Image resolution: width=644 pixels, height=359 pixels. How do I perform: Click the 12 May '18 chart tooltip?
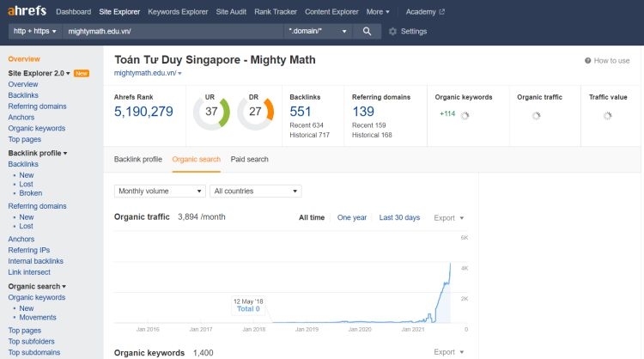coord(248,305)
